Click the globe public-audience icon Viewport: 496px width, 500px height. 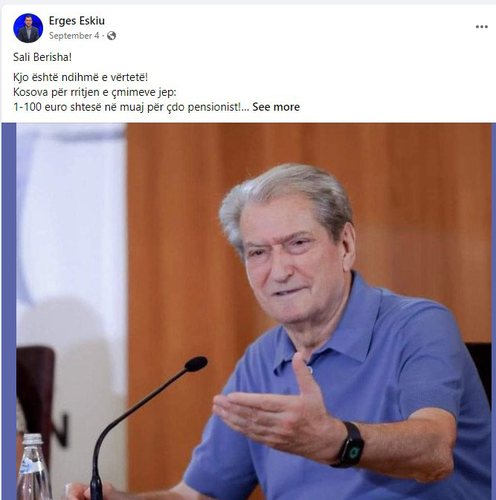(111, 36)
